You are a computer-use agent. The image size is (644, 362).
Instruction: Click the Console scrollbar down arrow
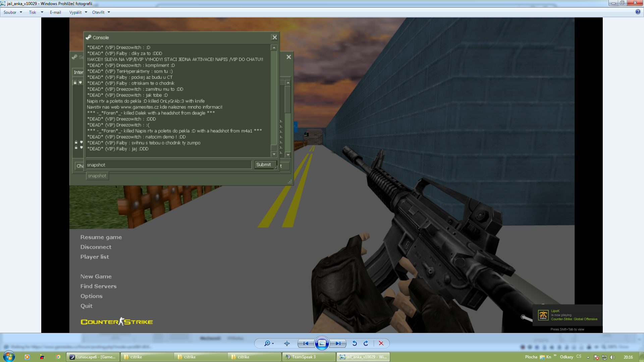(x=274, y=154)
